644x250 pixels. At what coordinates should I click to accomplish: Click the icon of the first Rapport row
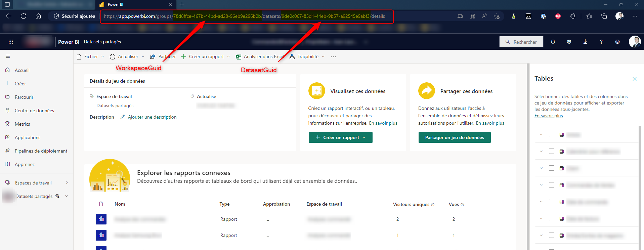(101, 219)
